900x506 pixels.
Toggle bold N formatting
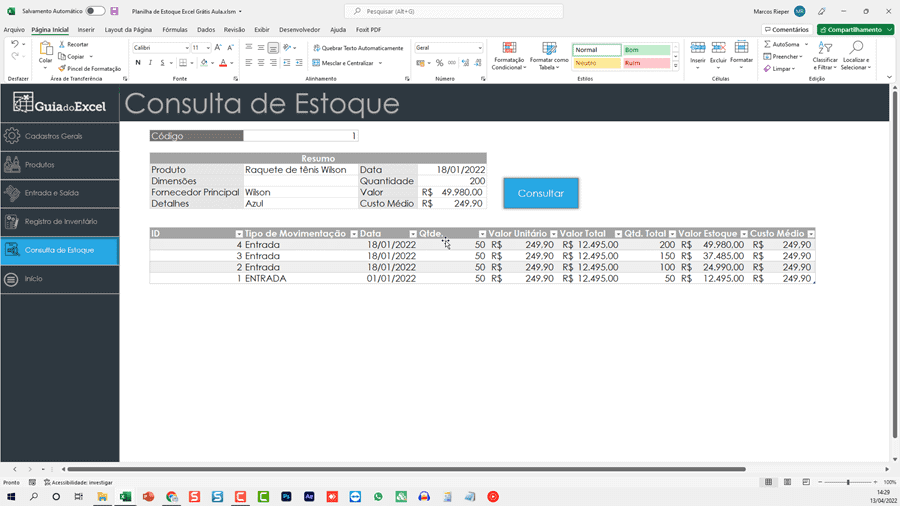pyautogui.click(x=138, y=63)
